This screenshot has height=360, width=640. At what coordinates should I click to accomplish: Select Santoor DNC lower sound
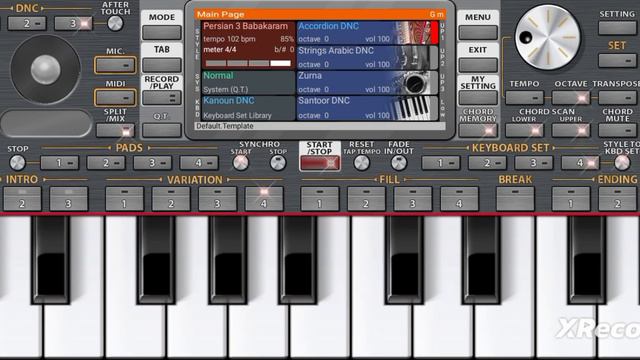click(367, 108)
